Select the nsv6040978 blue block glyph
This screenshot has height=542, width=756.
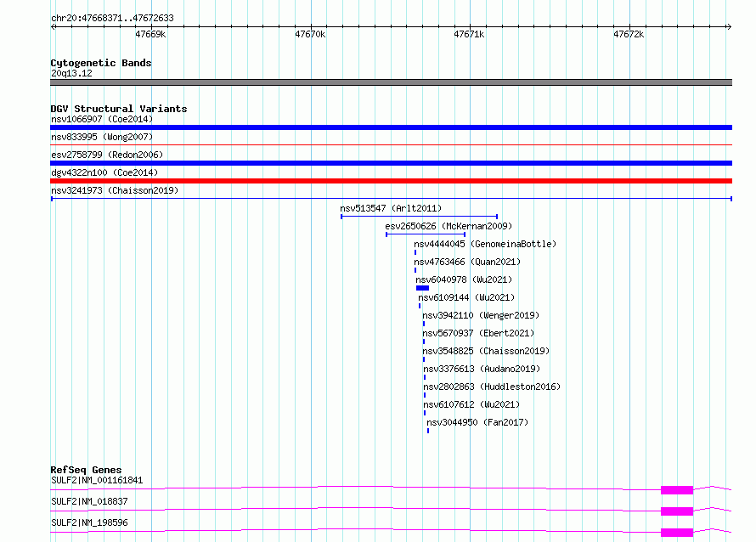(x=422, y=288)
